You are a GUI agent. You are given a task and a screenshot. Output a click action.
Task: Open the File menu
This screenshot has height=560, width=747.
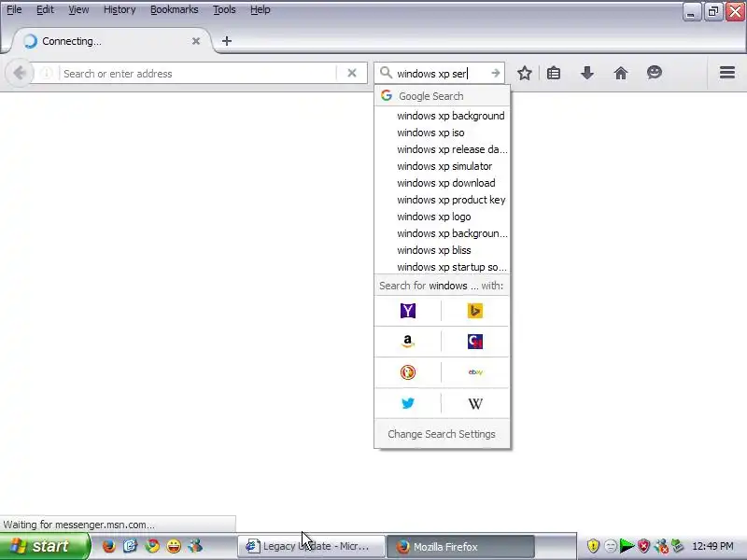pos(14,9)
